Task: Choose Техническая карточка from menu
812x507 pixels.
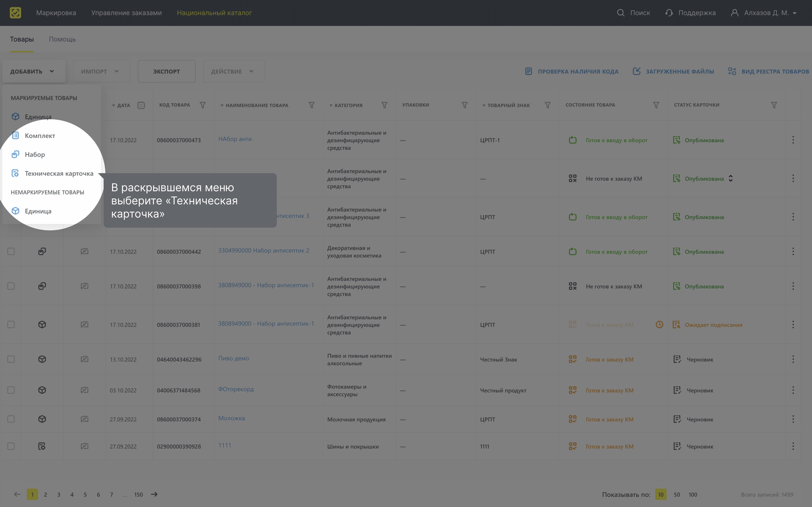Action: tap(52, 173)
